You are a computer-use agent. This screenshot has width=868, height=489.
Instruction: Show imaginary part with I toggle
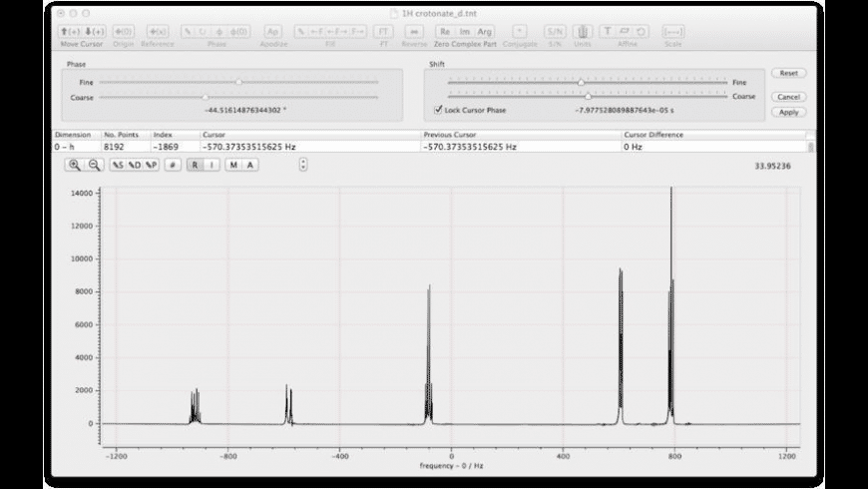pos(212,165)
